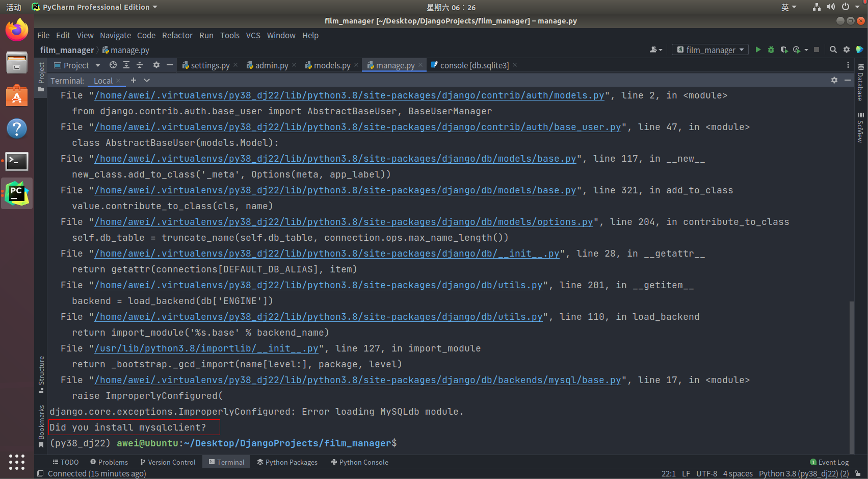Open the system power menu arrow
868x479 pixels.
coord(858,7)
